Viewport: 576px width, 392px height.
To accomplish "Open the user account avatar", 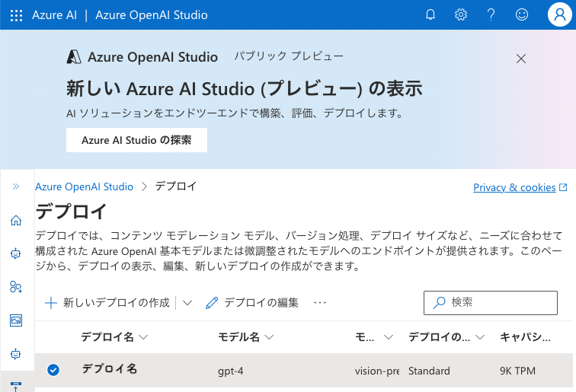I will point(559,14).
